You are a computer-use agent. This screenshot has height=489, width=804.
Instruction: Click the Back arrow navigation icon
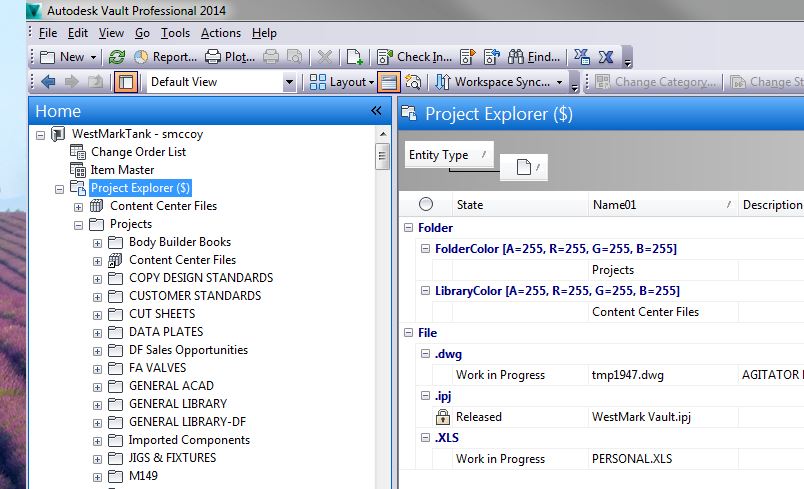[x=48, y=82]
